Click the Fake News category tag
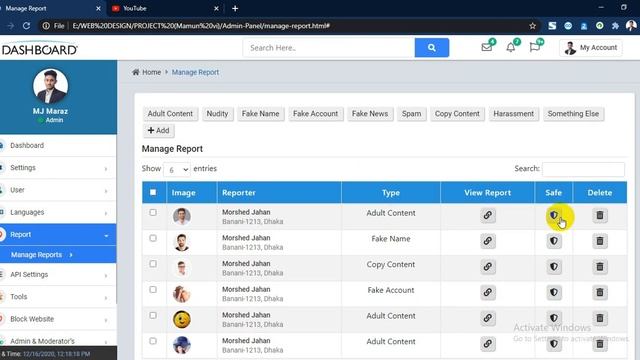Image resolution: width=640 pixels, height=360 pixels. pyautogui.click(x=370, y=114)
